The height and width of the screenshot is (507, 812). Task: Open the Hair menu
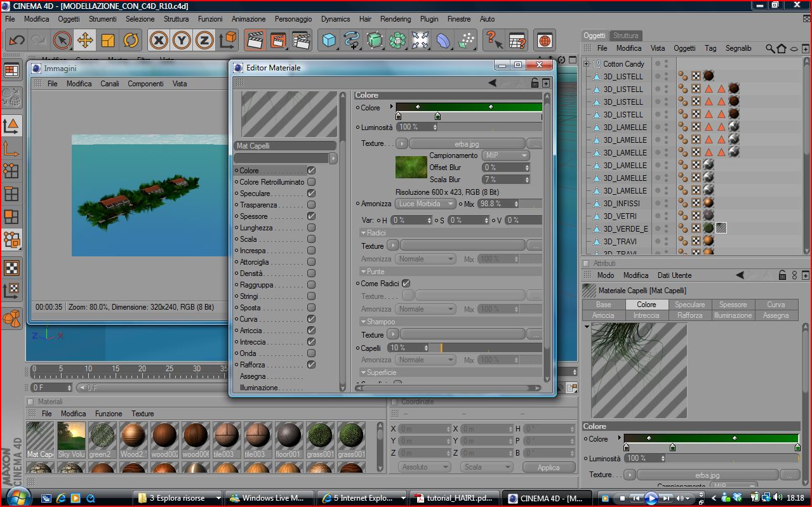point(365,19)
